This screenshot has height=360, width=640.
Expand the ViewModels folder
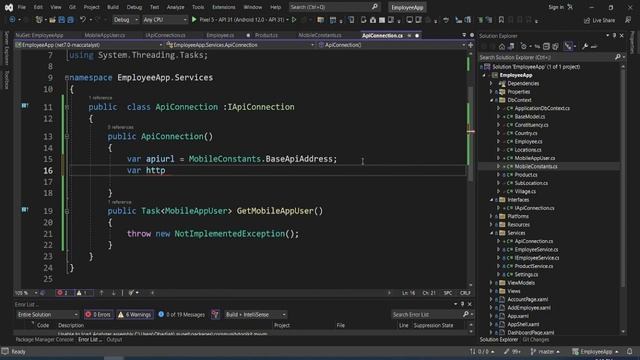(491, 282)
